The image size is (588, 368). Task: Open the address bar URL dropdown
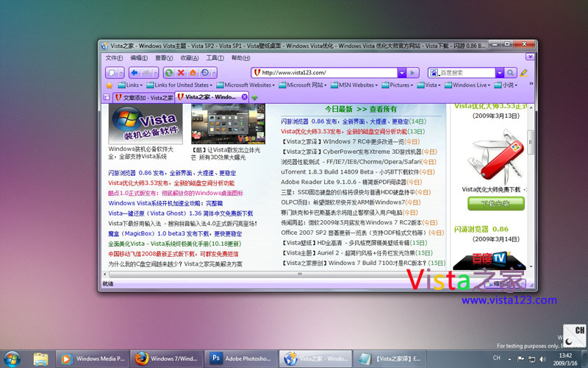402,73
